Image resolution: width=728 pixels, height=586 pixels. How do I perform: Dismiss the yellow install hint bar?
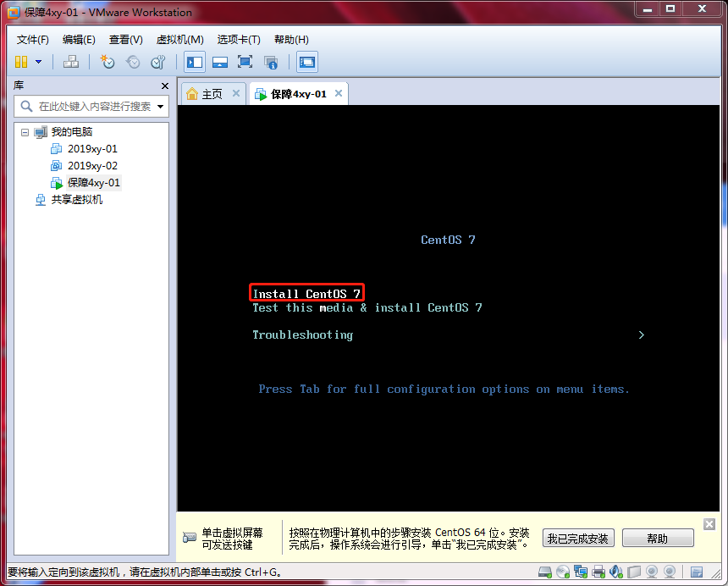709,524
